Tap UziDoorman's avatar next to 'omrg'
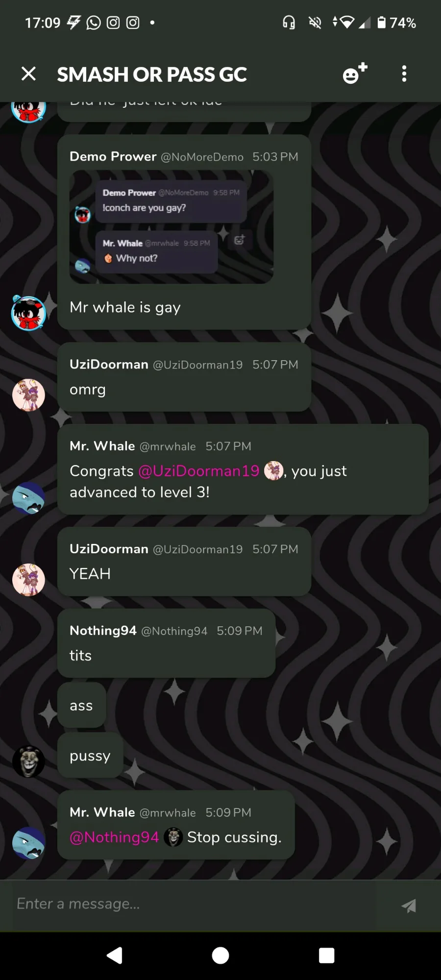This screenshot has width=441, height=980. [x=28, y=395]
